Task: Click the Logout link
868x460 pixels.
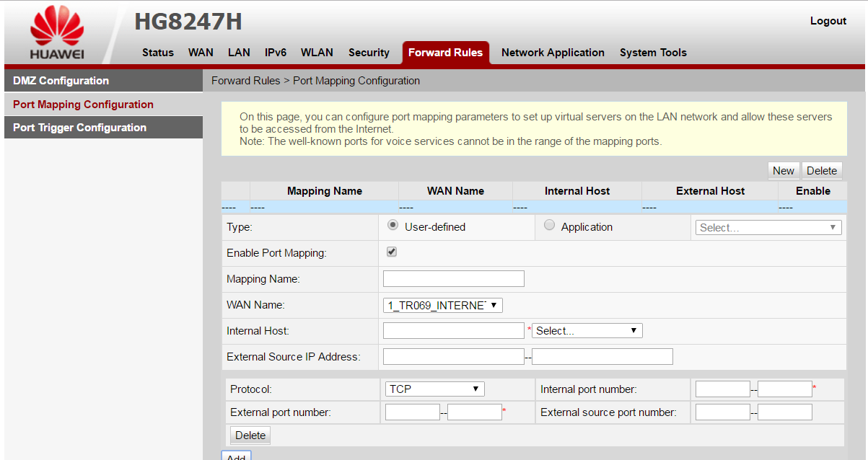Action: pos(828,21)
